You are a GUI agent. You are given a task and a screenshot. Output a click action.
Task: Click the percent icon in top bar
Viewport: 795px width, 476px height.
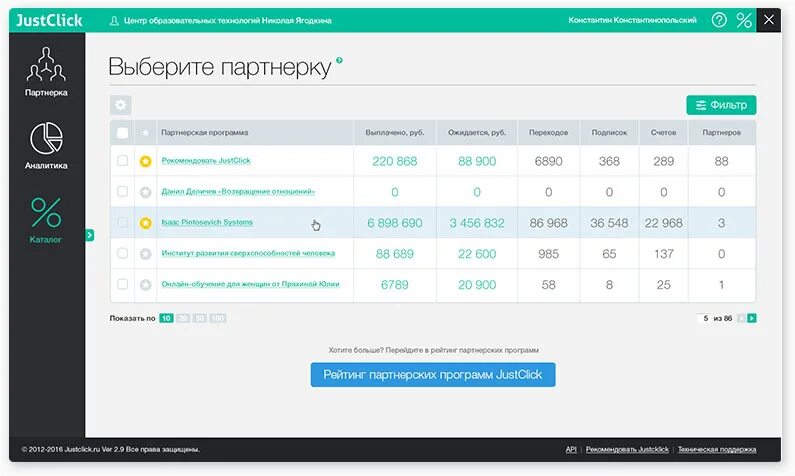[x=744, y=20]
